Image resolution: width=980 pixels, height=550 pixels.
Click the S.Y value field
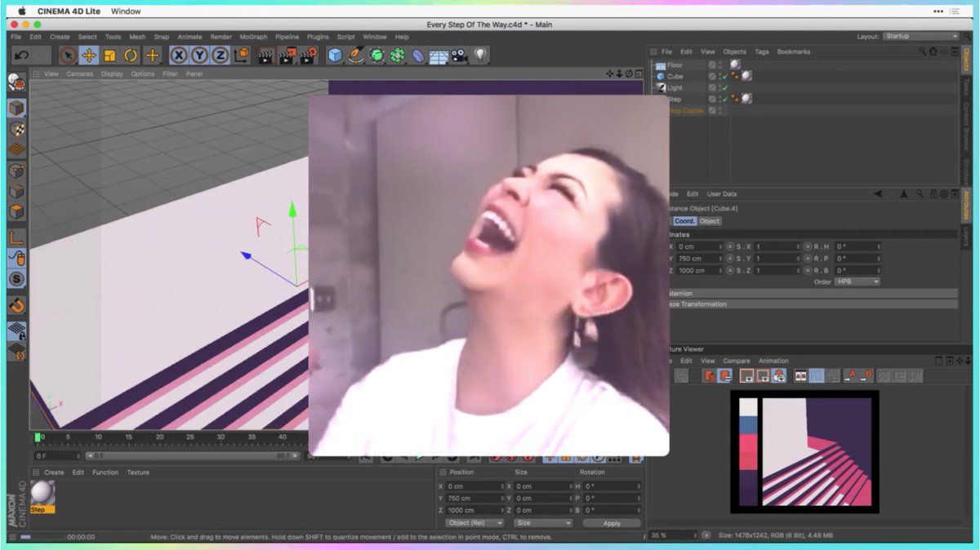(x=777, y=259)
